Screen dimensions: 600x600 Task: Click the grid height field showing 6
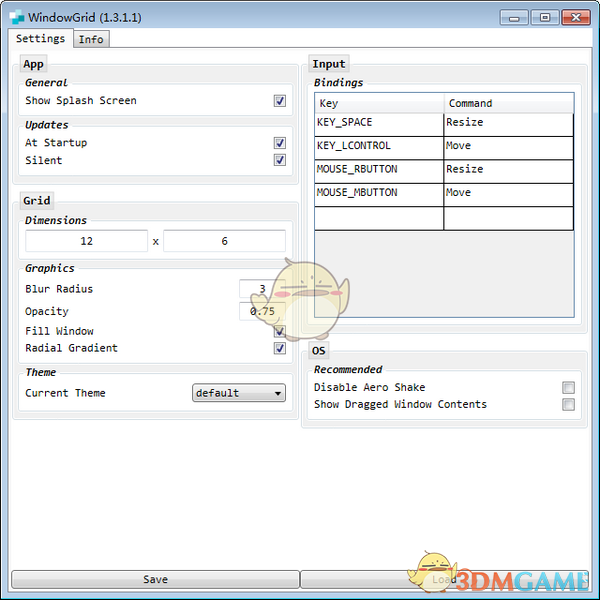point(224,241)
